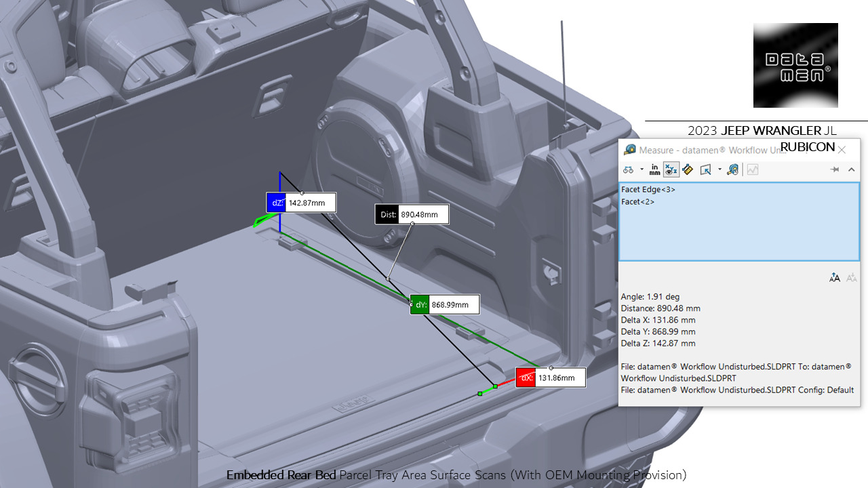The height and width of the screenshot is (488, 868).
Task: Close the Measure dialog
Action: pyautogui.click(x=842, y=150)
